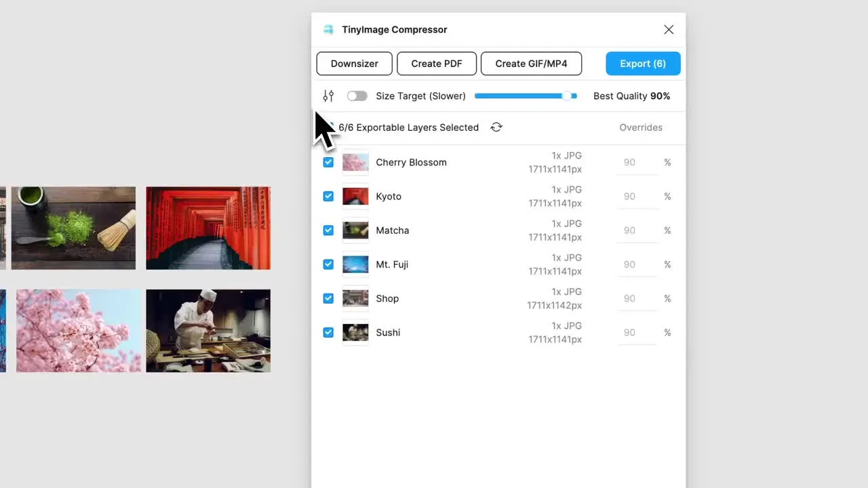Click the Create PDF button
The height and width of the screenshot is (488, 868).
coord(436,64)
